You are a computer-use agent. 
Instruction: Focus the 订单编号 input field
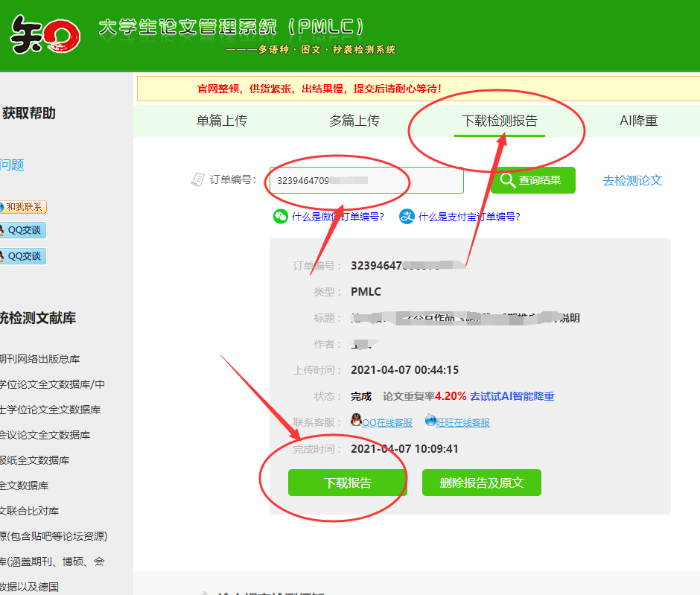(366, 180)
